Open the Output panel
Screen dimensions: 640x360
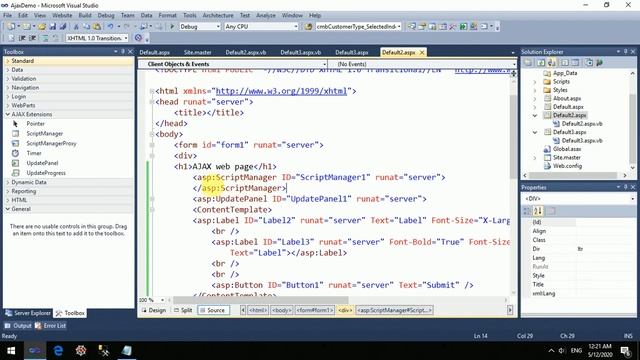point(18,326)
